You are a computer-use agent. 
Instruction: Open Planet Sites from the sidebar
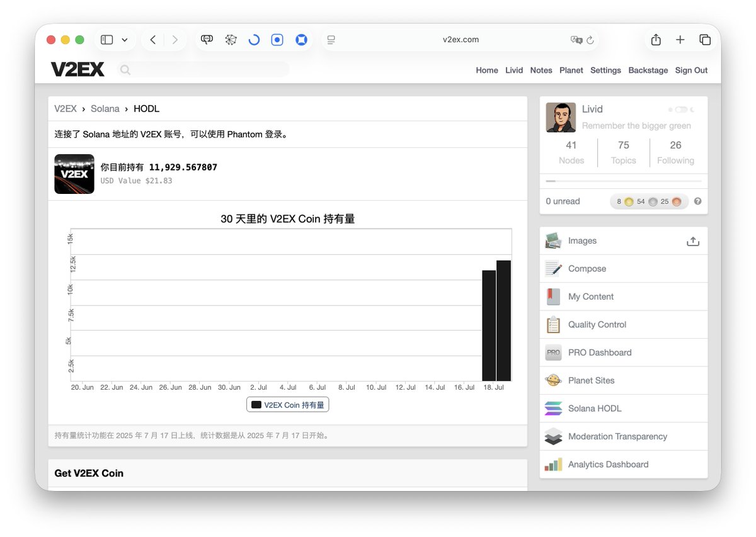[624, 380]
